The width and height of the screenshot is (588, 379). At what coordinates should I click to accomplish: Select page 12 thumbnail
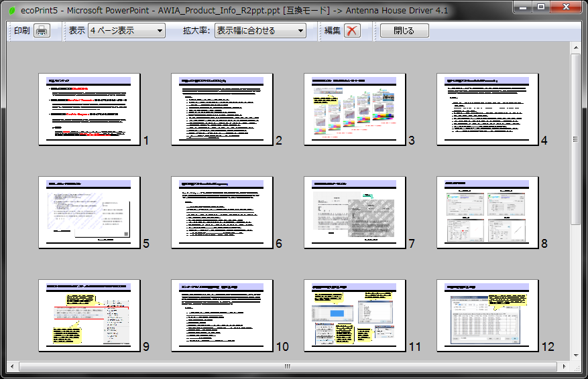pyautogui.click(x=487, y=315)
